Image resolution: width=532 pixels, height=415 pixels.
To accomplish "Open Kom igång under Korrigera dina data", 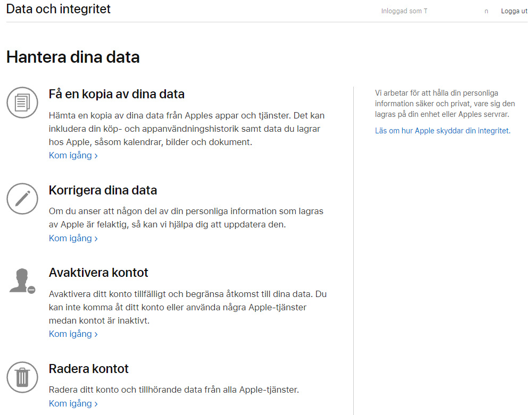I will point(73,239).
